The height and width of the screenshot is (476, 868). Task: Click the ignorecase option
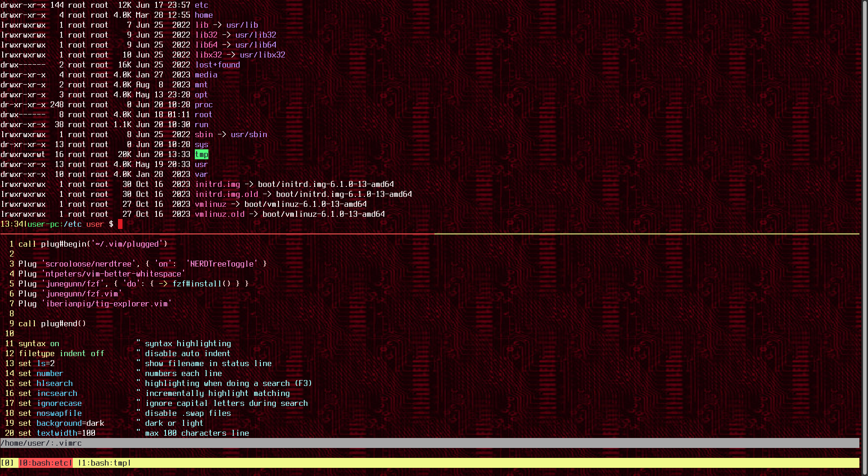pos(59,403)
